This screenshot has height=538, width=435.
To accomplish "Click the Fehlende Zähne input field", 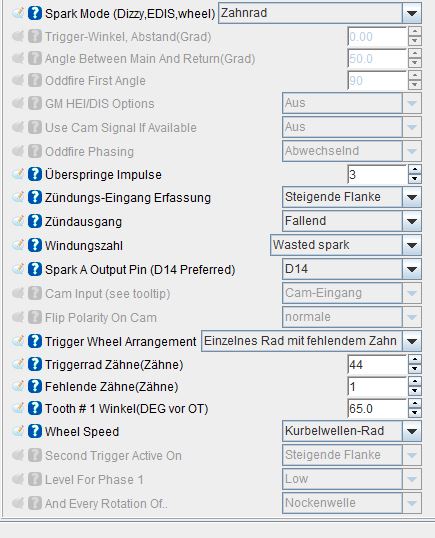I will (377, 387).
